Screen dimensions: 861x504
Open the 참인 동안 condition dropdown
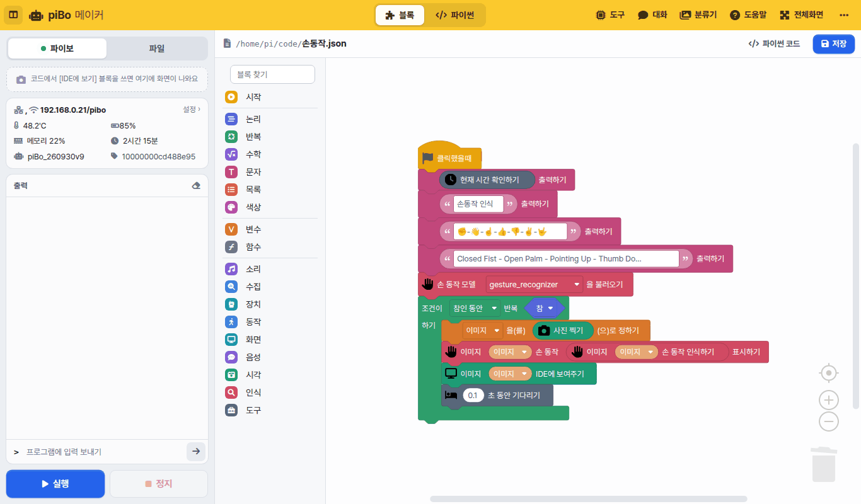coord(475,308)
